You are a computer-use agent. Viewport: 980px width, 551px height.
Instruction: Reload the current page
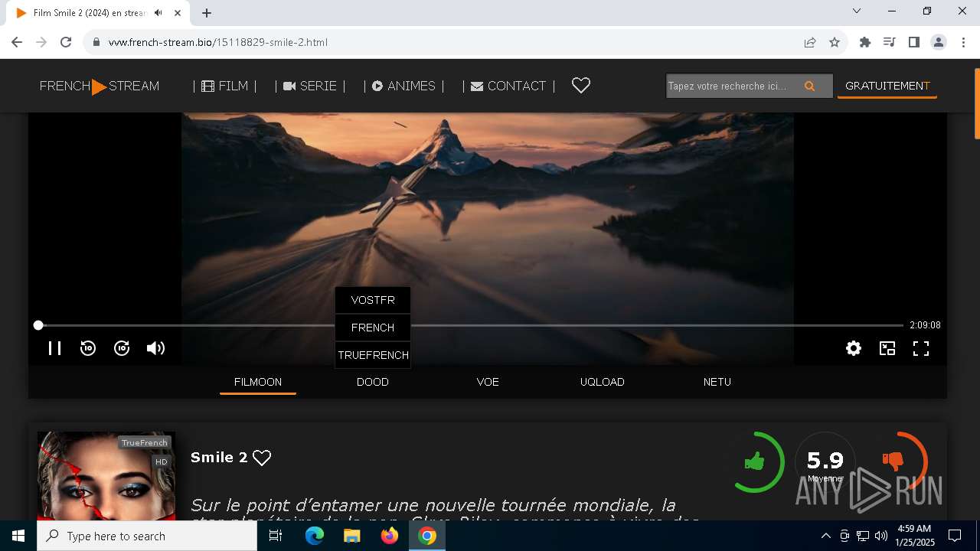point(66,42)
